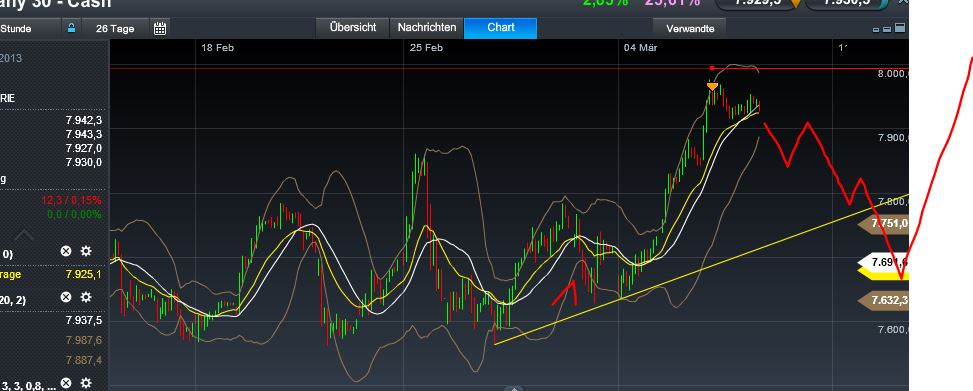Screen dimensions: 973x391
Task: Switch to the Nachrichten tab
Action: [x=426, y=28]
